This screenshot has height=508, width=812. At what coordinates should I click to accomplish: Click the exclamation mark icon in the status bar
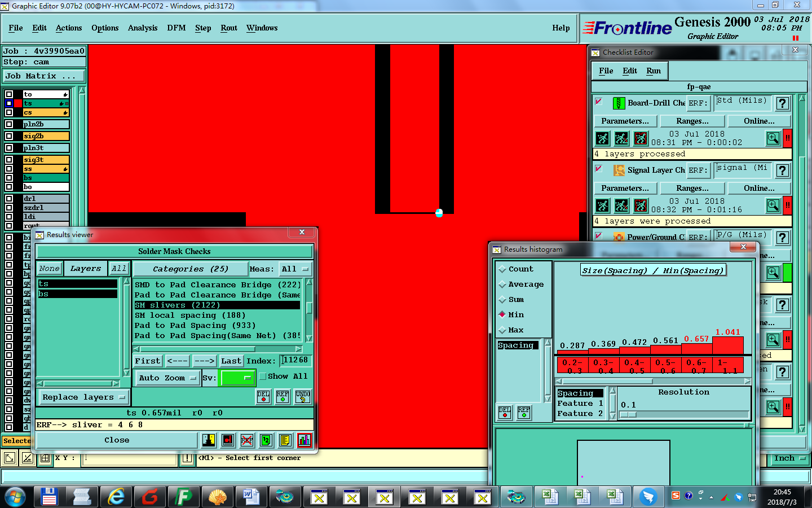coord(187,458)
